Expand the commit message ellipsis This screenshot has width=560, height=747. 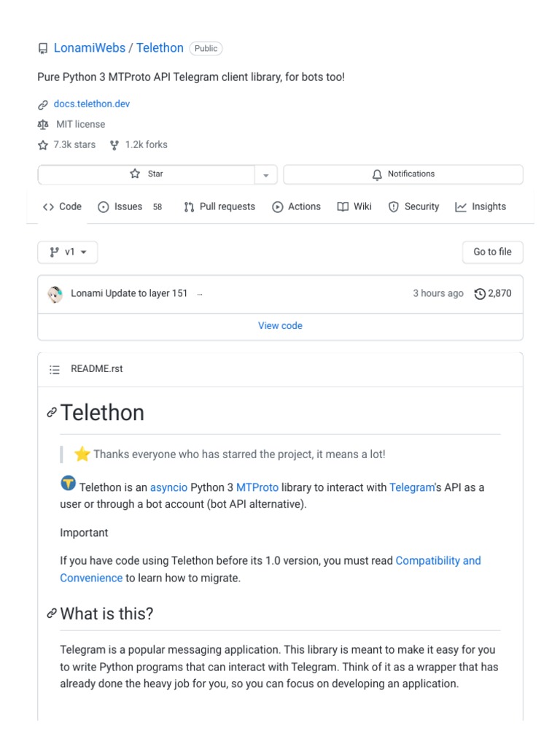coord(200,294)
